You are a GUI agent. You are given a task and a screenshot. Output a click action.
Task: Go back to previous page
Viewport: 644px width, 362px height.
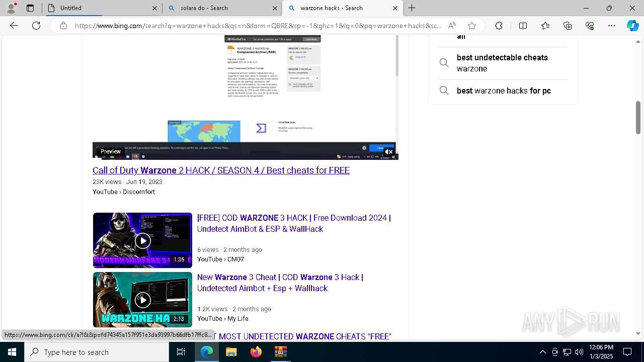(14, 26)
